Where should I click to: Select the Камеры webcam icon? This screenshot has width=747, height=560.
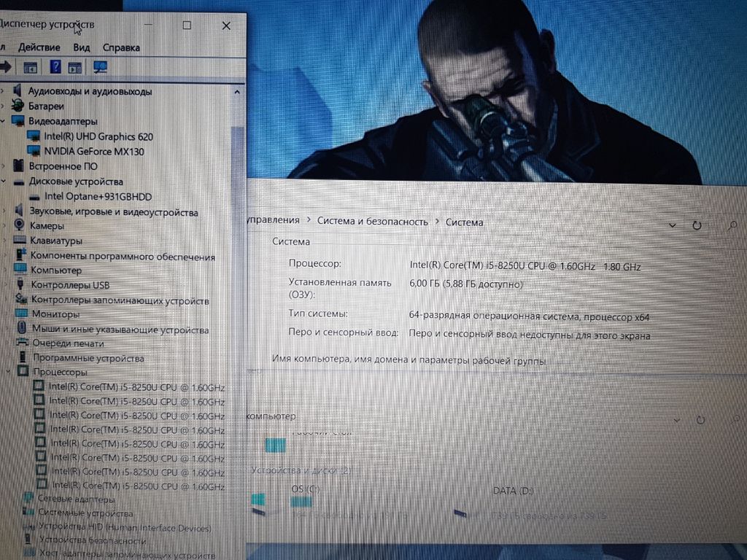[19, 225]
